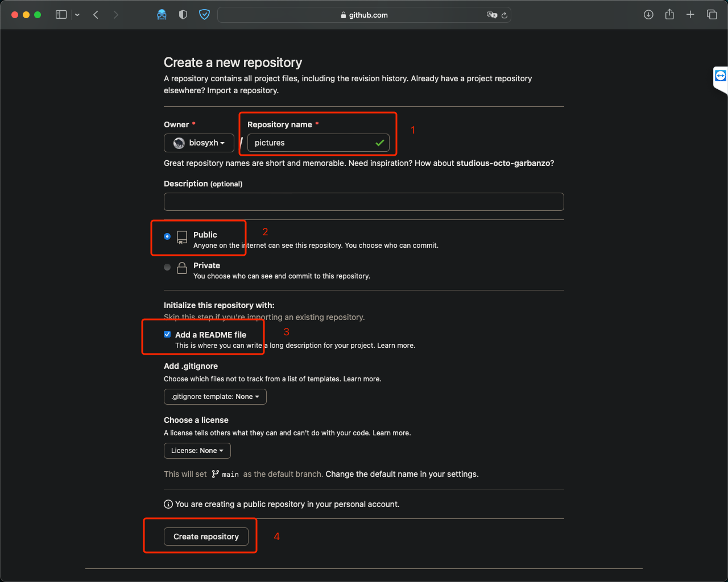
Task: Open the License: None dropdown
Action: tap(197, 450)
